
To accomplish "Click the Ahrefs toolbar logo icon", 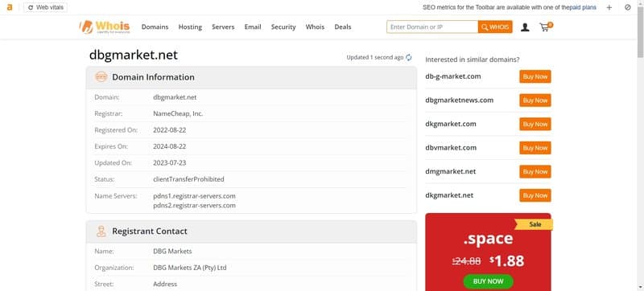I will [10, 7].
